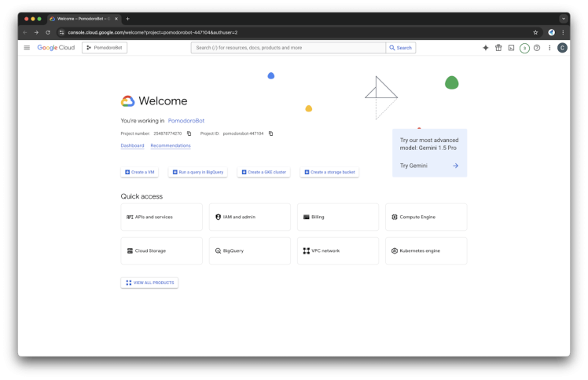Open the Dashboard link
Viewport: 588px width, 380px height.
pos(132,145)
